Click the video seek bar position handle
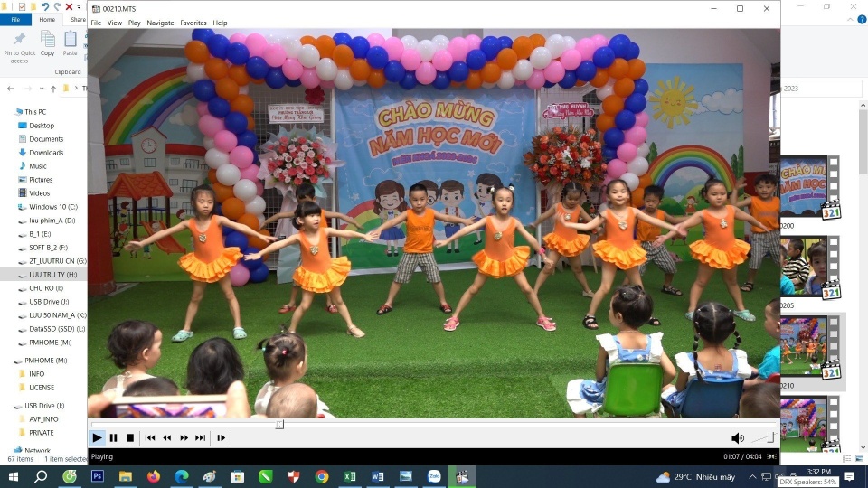This screenshot has height=488, width=868. (279, 424)
